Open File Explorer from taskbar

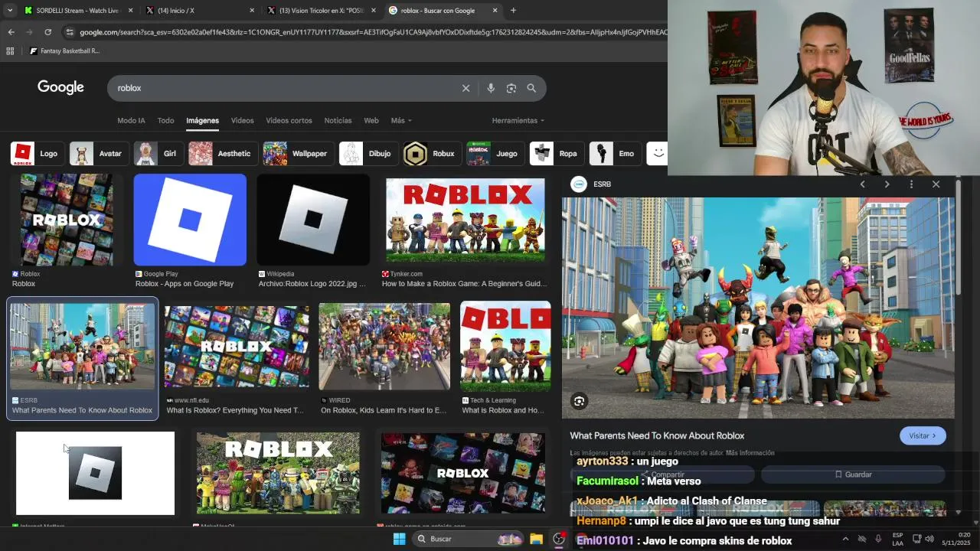coord(536,539)
